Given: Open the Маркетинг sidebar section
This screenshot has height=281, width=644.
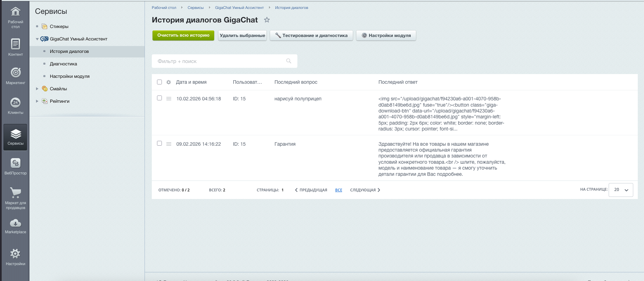Looking at the screenshot, I should point(16,76).
